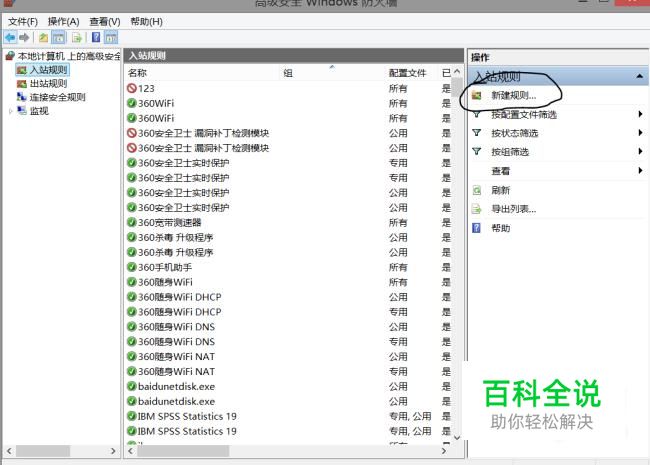Image resolution: width=650 pixels, height=465 pixels.
Task: Click the 新建规则 icon in actions pane
Action: (477, 96)
